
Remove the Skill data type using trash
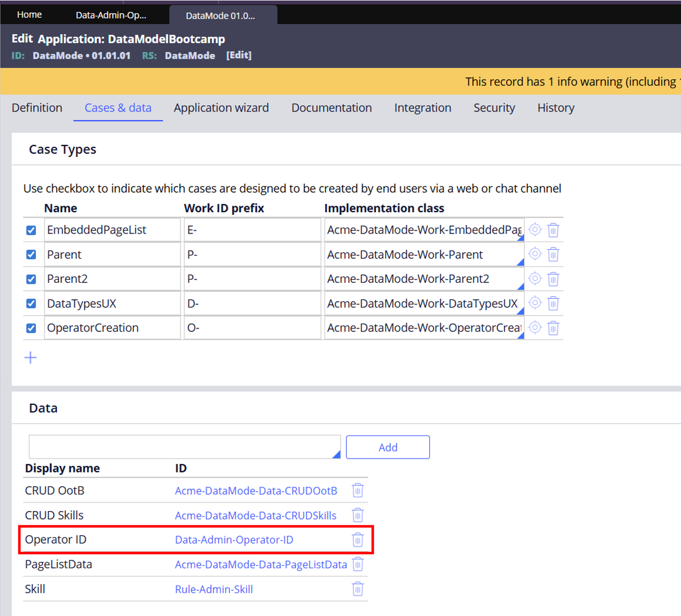358,589
